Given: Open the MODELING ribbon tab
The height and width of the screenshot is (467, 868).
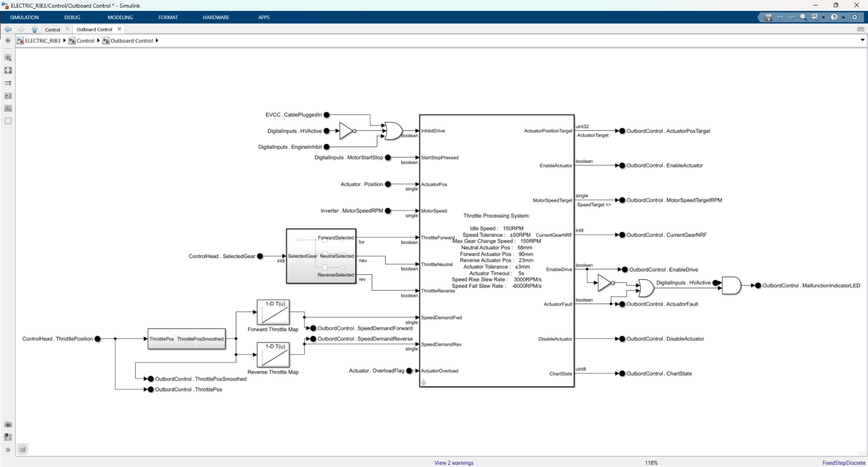Looking at the screenshot, I should click(120, 17).
